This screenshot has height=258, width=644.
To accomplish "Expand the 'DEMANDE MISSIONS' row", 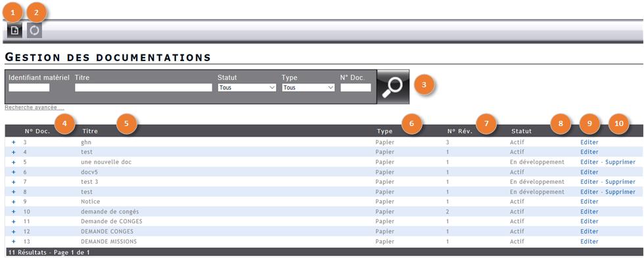I will (x=13, y=242).
